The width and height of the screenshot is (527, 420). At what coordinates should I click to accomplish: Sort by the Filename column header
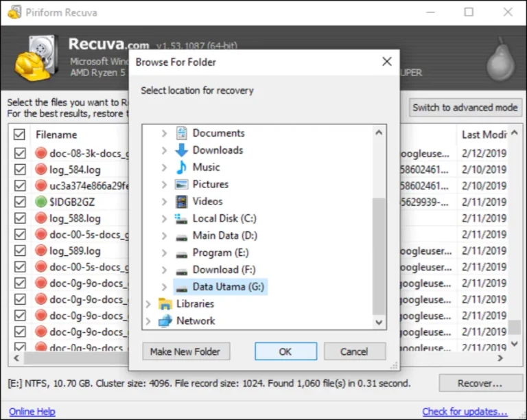point(56,135)
